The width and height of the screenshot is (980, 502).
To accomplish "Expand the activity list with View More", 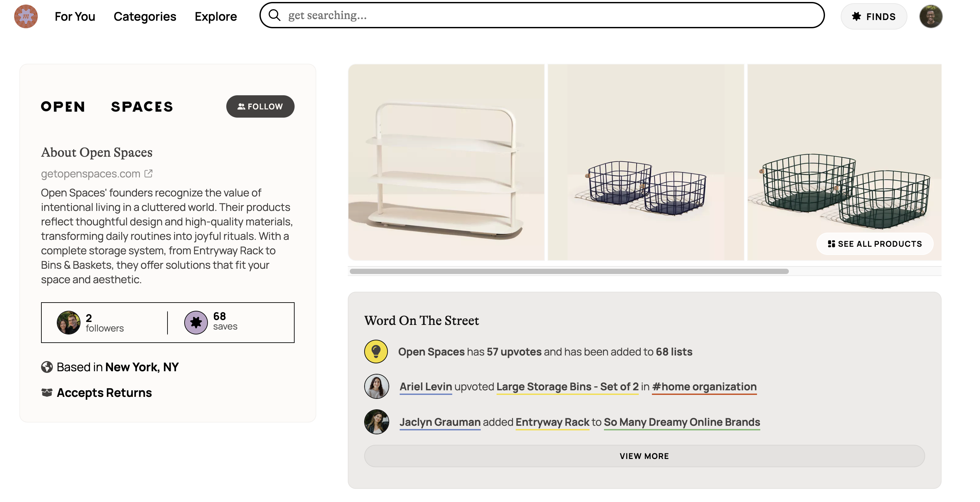I will tap(644, 456).
